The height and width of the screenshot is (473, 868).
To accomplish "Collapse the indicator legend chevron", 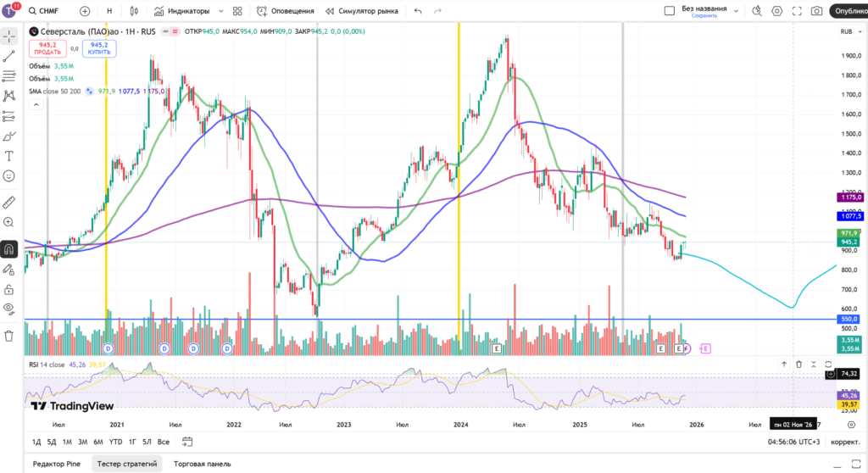I will coord(36,104).
